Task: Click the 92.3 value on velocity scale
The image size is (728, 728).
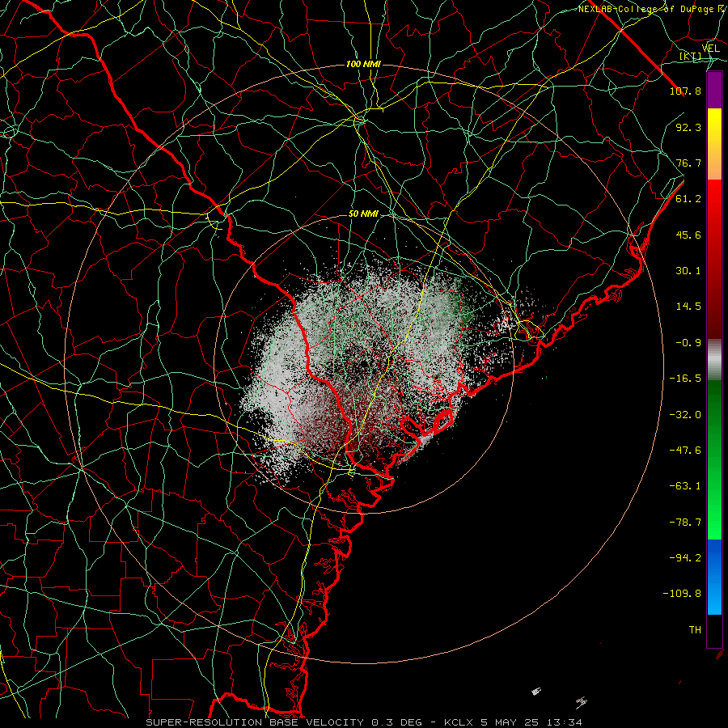Action: 688,127
